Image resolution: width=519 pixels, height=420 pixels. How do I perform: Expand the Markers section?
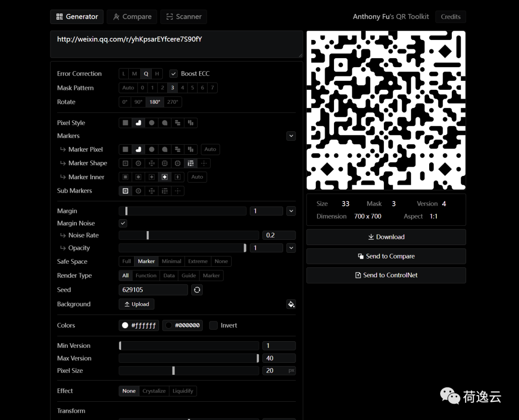point(291,136)
